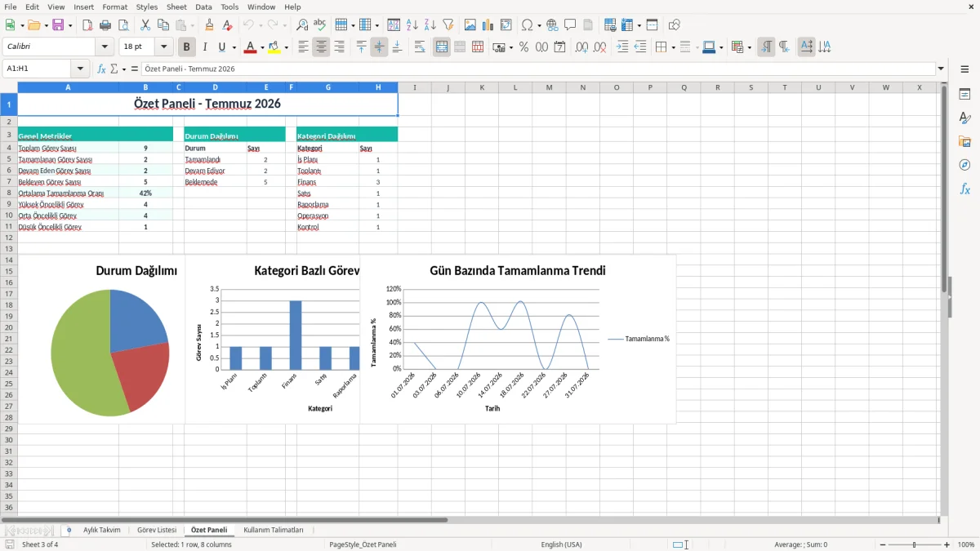Click the Copy icon
The width and height of the screenshot is (980, 551).
[x=163, y=25]
